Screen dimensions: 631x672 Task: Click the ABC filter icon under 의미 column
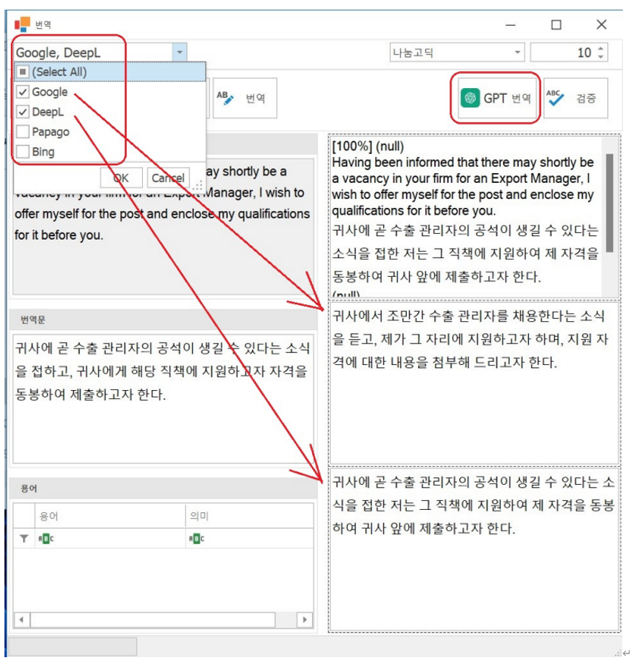click(x=197, y=539)
